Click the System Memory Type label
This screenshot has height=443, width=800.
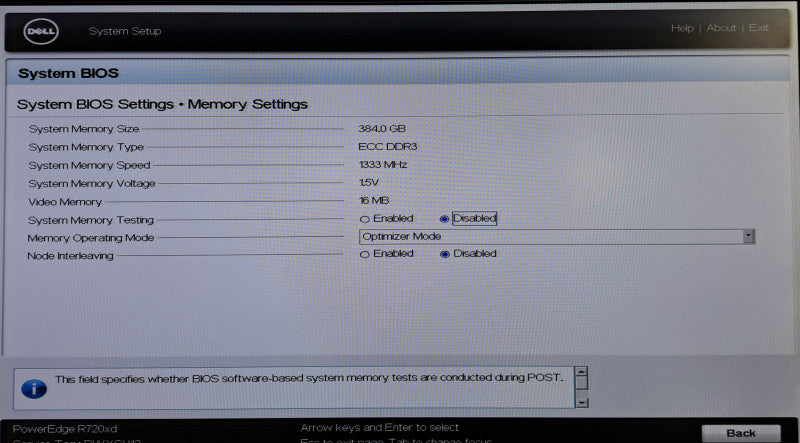tap(86, 147)
